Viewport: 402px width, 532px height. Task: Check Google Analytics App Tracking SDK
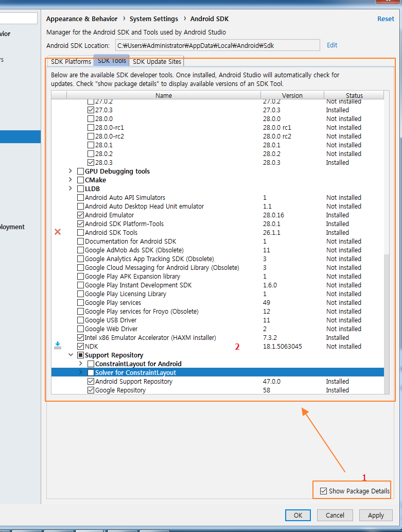80,259
